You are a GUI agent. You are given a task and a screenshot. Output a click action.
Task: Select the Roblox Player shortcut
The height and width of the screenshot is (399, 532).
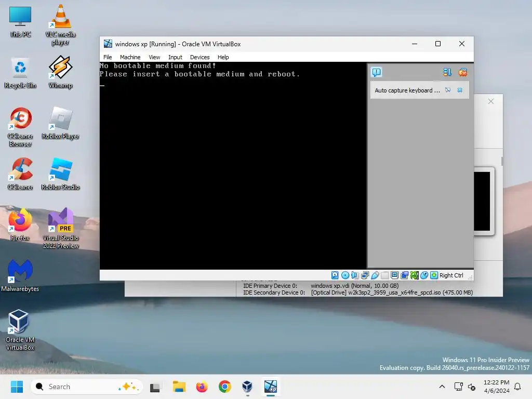(60, 123)
